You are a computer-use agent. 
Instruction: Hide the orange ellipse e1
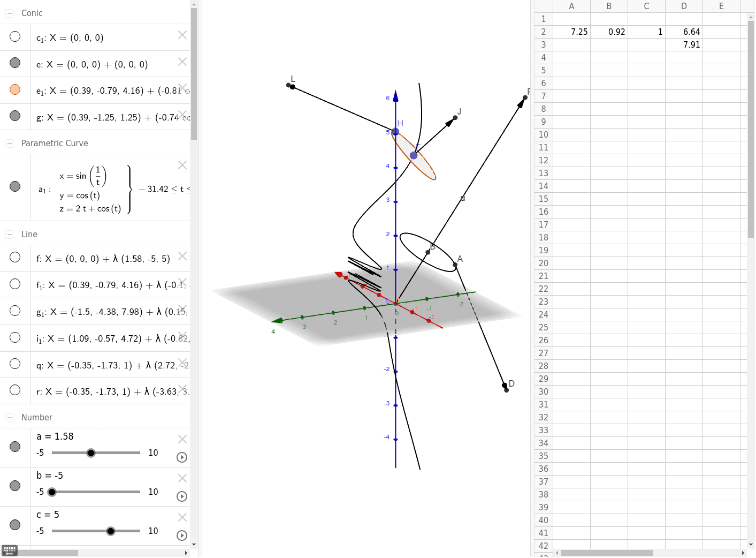pyautogui.click(x=15, y=89)
